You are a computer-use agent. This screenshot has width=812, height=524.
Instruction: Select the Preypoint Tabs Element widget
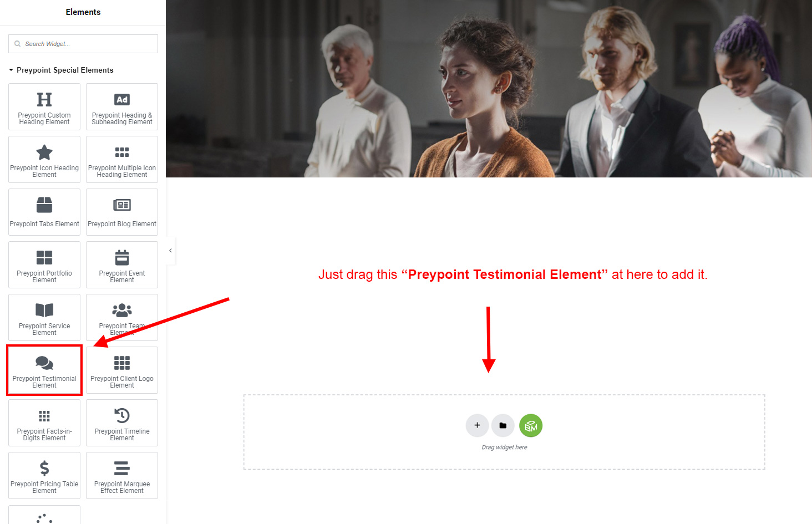click(44, 212)
